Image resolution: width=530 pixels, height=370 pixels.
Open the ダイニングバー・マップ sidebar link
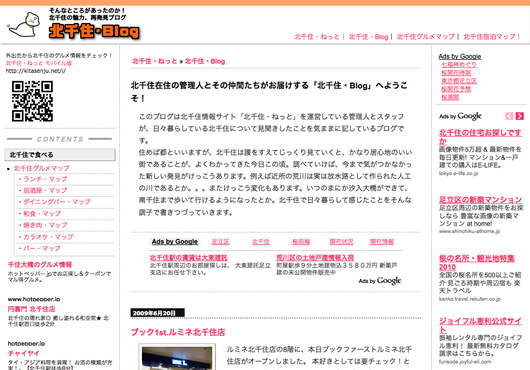coord(57,202)
